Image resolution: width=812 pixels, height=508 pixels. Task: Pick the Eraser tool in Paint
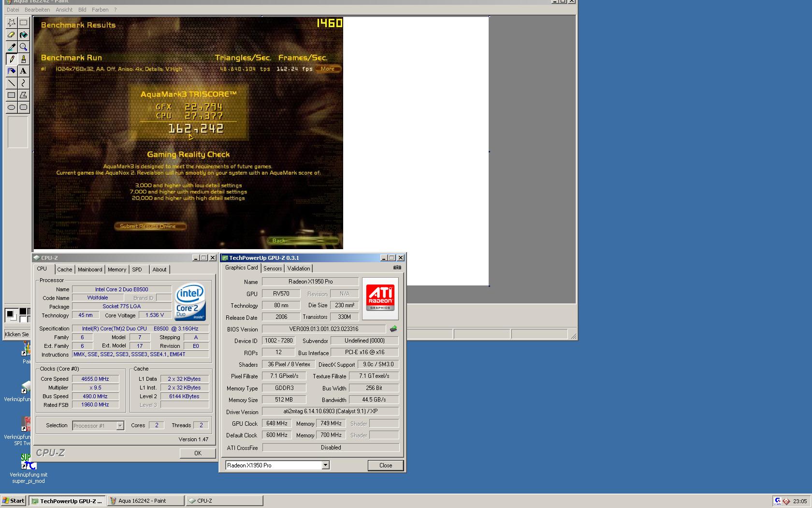(x=11, y=35)
